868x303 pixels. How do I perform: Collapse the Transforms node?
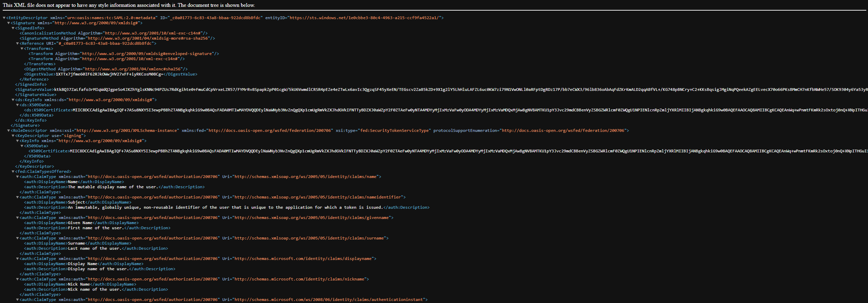(22, 49)
